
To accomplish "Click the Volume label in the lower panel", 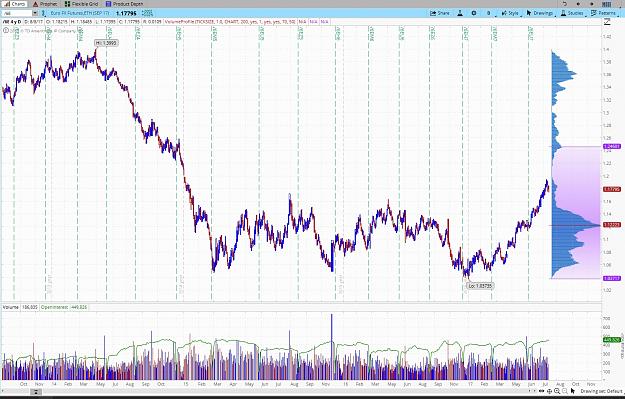I will tap(11, 307).
